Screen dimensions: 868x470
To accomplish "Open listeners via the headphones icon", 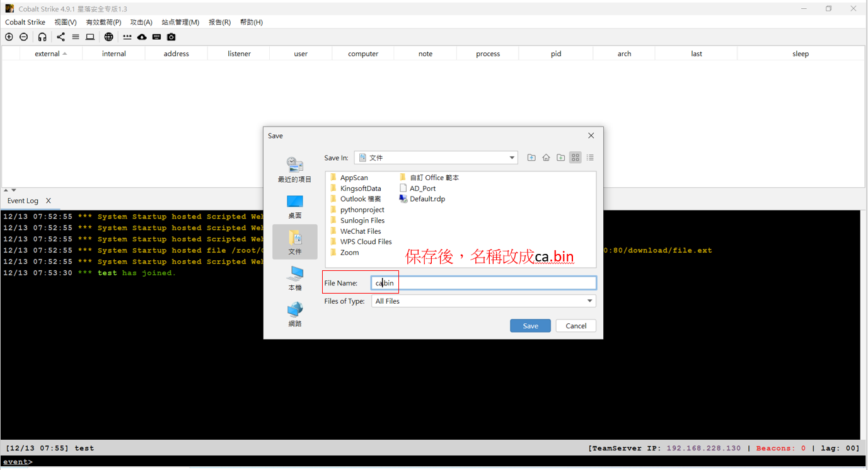I will (x=42, y=37).
